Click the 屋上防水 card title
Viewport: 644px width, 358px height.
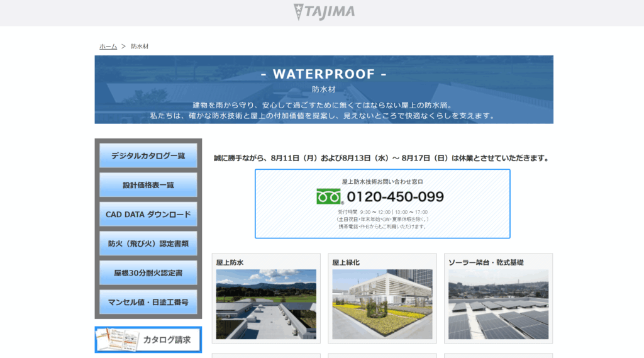230,262
